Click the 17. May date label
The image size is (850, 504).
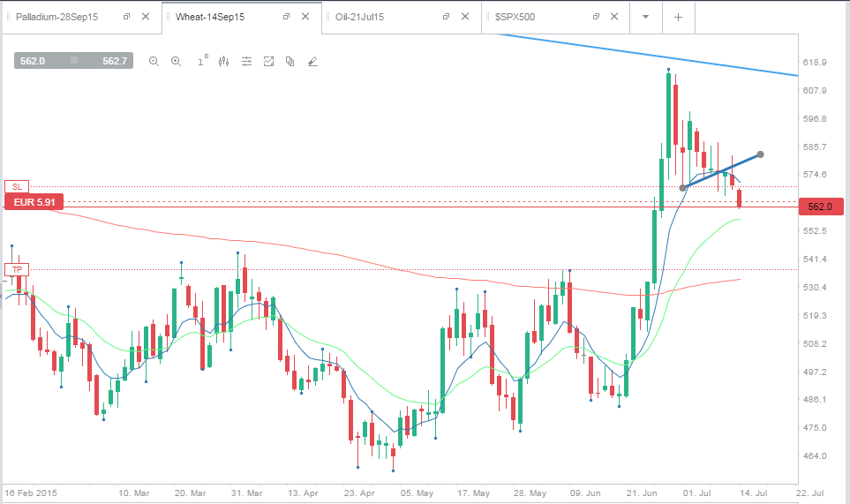pos(473,493)
